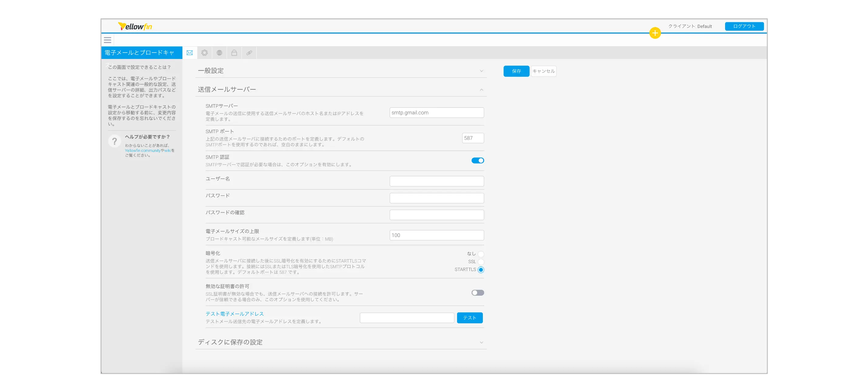Expand the 一般設定 section

click(482, 71)
